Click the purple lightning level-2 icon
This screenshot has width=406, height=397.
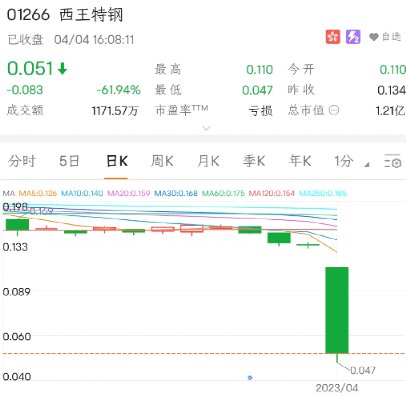pos(353,37)
